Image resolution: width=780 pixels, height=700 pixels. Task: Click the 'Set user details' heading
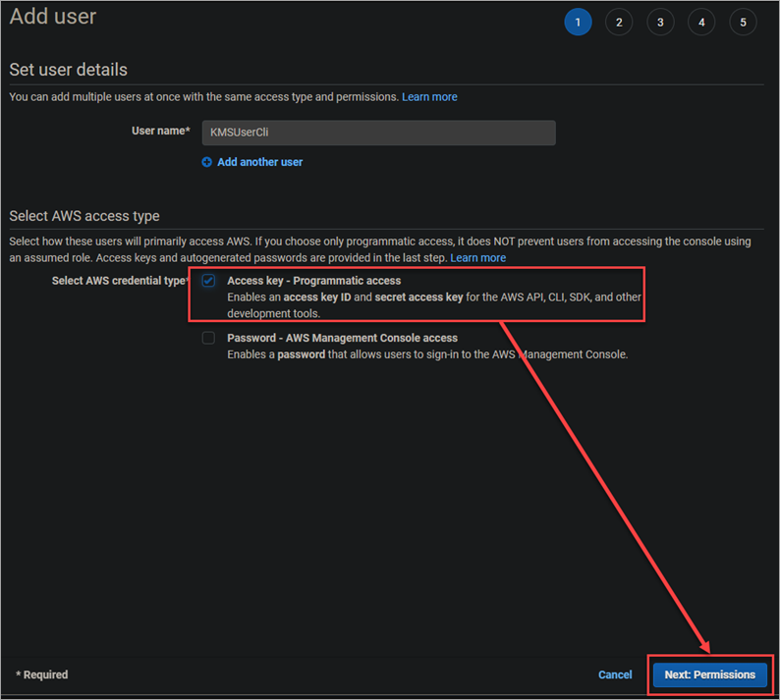[68, 70]
